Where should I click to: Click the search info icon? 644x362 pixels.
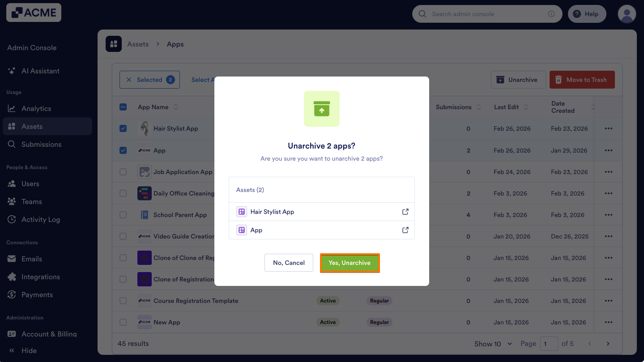pos(551,14)
